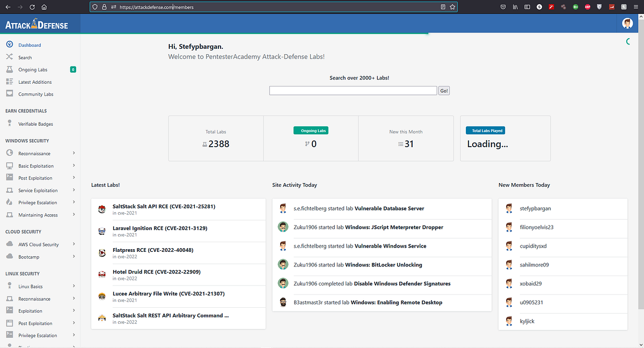Toggle the Reader View icon in address bar
The width and height of the screenshot is (644, 348).
click(442, 7)
